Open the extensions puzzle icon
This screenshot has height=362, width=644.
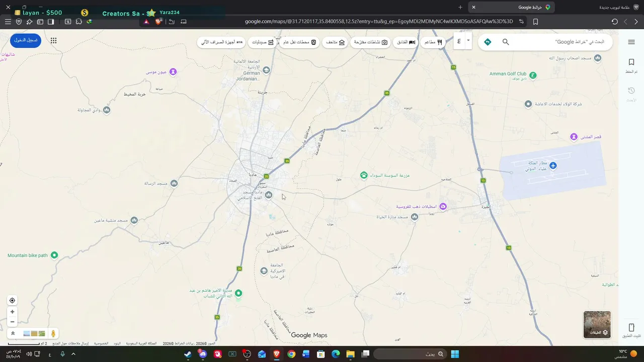pos(78,22)
